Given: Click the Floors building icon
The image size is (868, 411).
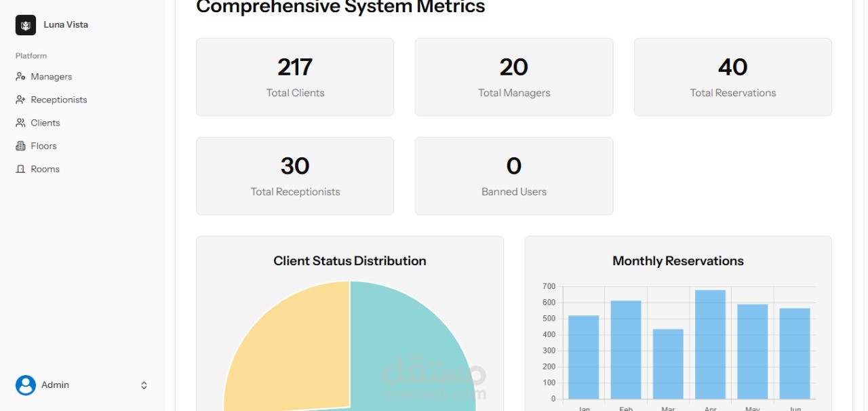Looking at the screenshot, I should pos(20,146).
